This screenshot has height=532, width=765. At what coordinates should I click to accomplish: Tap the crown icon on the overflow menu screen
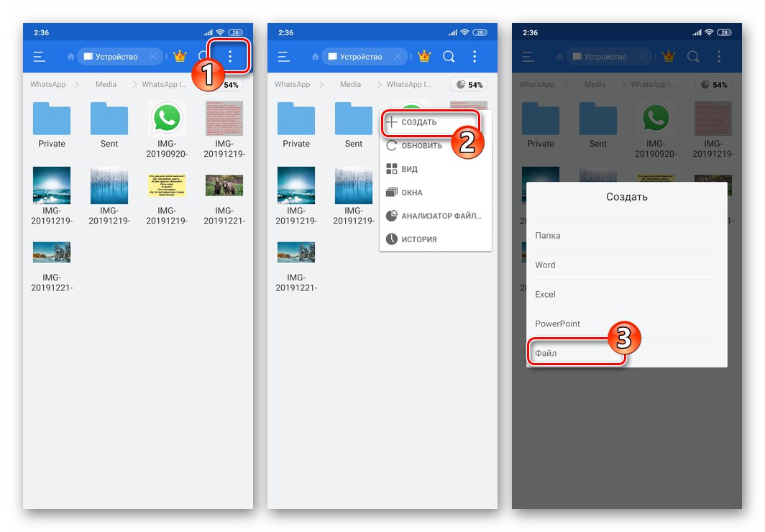[x=424, y=57]
